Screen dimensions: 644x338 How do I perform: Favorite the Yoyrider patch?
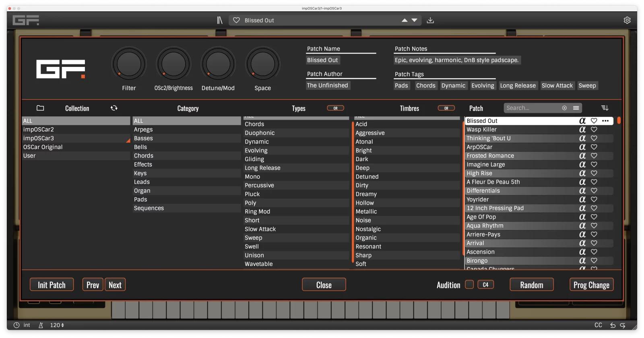[x=594, y=199]
